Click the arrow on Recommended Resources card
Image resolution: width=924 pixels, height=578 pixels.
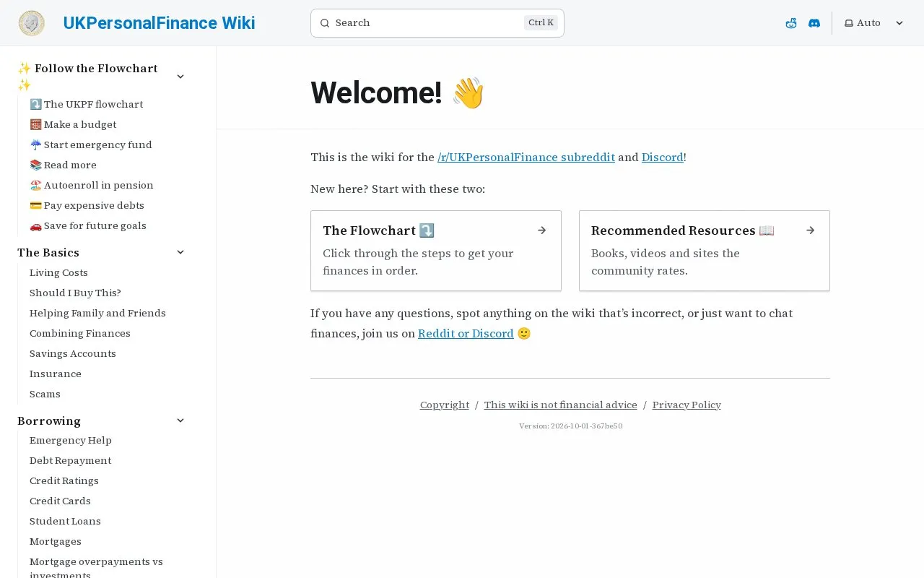(x=811, y=230)
